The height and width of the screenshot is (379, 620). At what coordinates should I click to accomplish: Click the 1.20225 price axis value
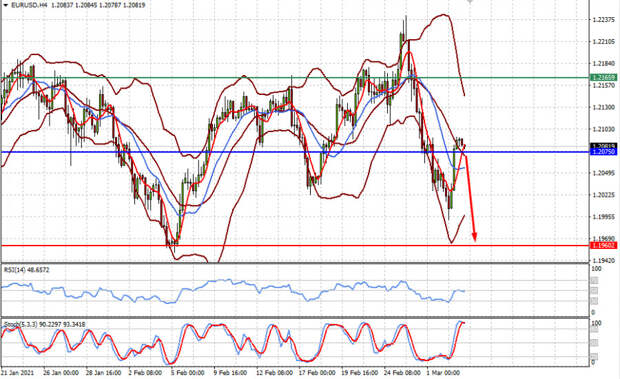point(604,194)
